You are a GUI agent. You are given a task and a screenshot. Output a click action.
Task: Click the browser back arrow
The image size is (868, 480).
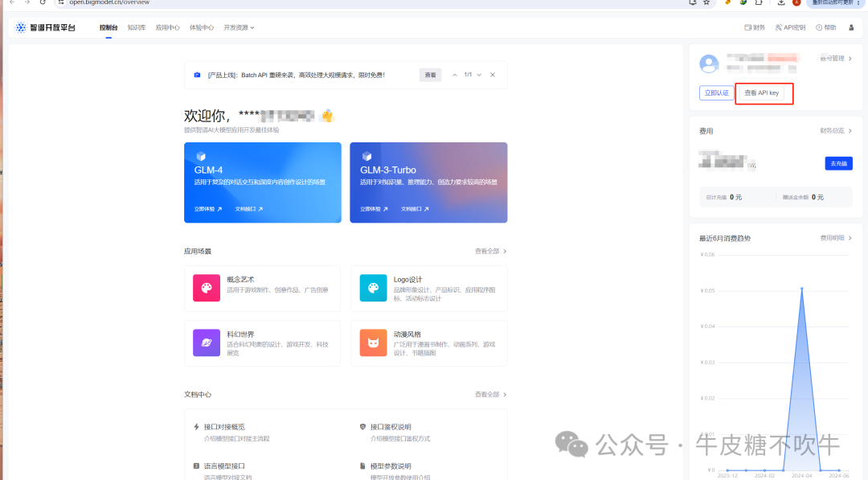click(x=12, y=2)
